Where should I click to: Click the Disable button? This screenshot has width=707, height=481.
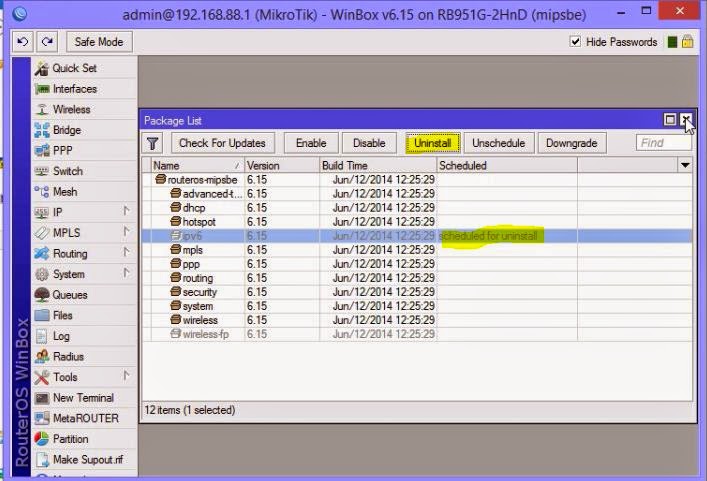pos(369,143)
